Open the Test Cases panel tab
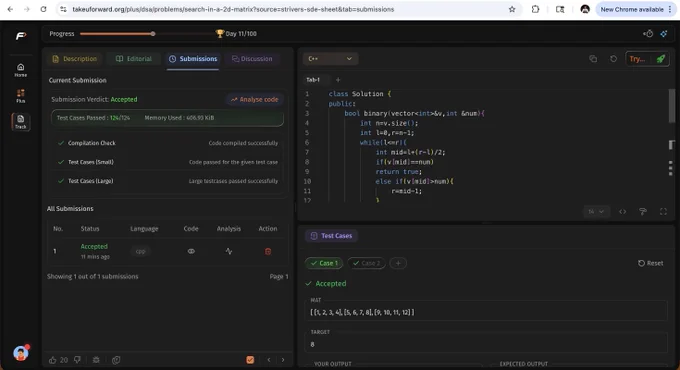Screen dimensions: 680x370 pyautogui.click(x=331, y=236)
